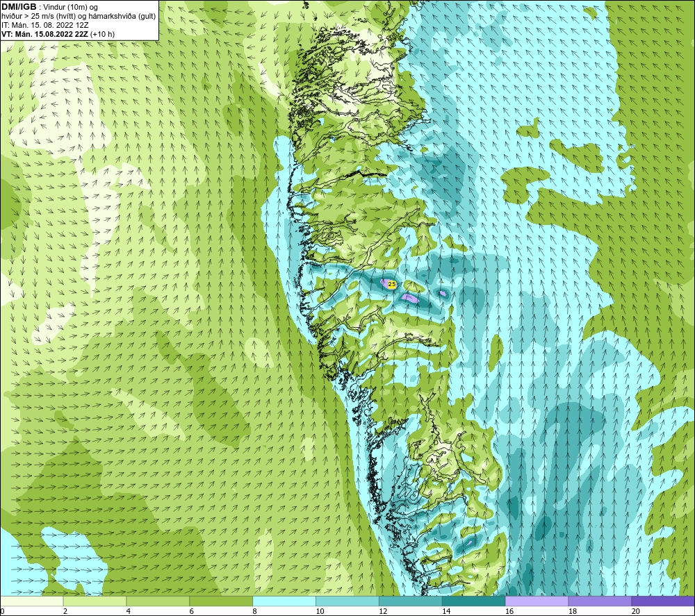Screen dimensions: 695x616
Task: Click the legend label 16
Action: pyautogui.click(x=509, y=612)
